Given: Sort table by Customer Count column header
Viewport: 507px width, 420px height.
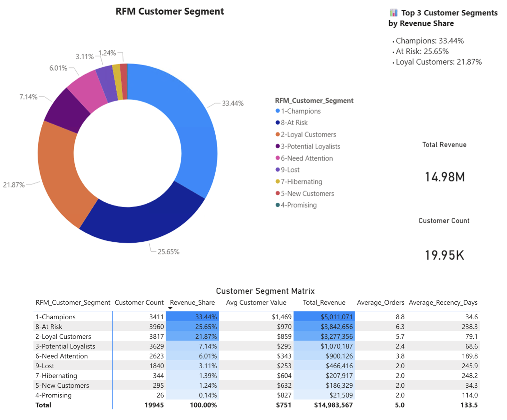Looking at the screenshot, I should 139,302.
